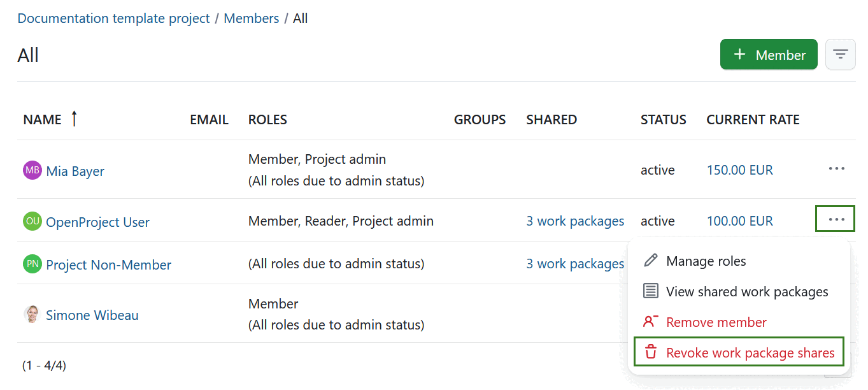
Task: Open 3 work packages shared with OpenProject User
Action: pyautogui.click(x=575, y=220)
